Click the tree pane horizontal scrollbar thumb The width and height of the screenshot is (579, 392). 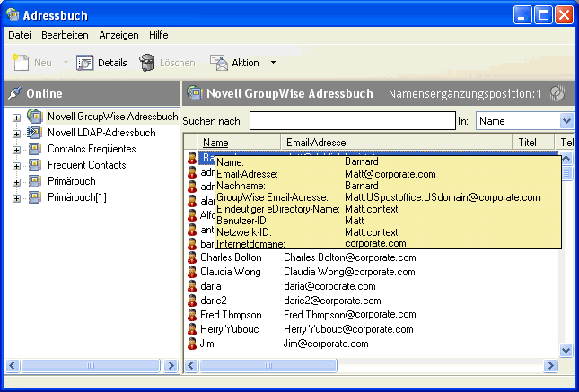tap(91, 365)
